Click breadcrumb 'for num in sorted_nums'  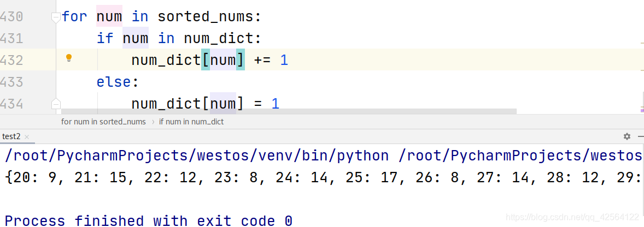pyautogui.click(x=103, y=122)
